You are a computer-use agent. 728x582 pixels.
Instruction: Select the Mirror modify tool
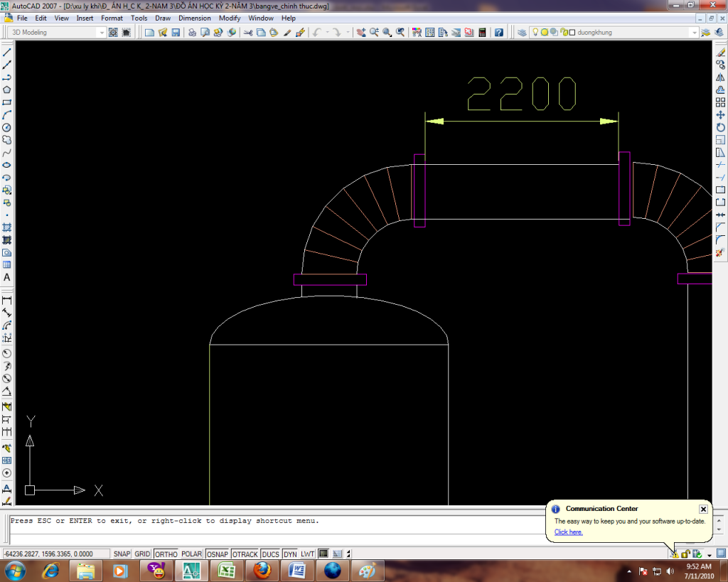[x=720, y=77]
